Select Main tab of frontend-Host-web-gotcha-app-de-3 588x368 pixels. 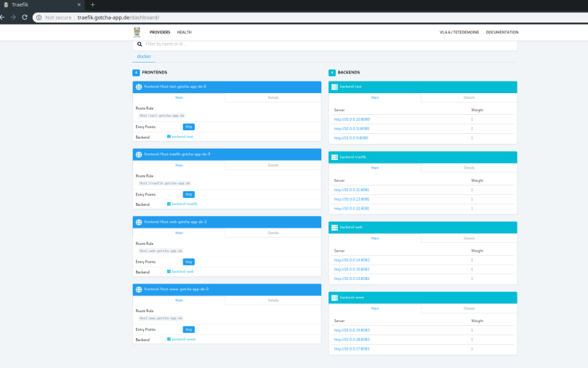(179, 233)
